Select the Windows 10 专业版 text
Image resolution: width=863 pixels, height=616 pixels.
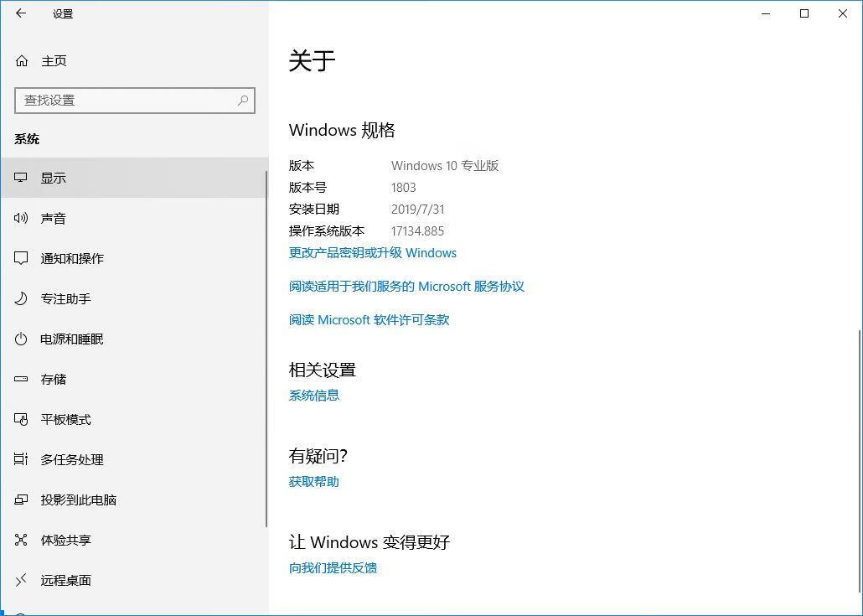tap(445, 166)
